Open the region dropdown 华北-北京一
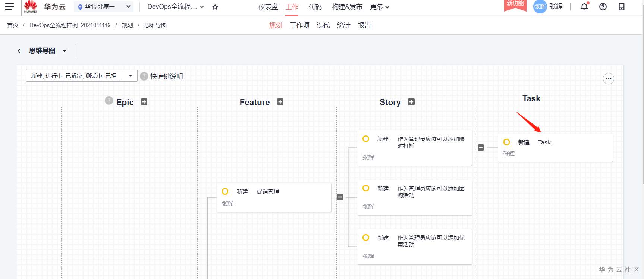This screenshot has height=279, width=644. pyautogui.click(x=104, y=7)
